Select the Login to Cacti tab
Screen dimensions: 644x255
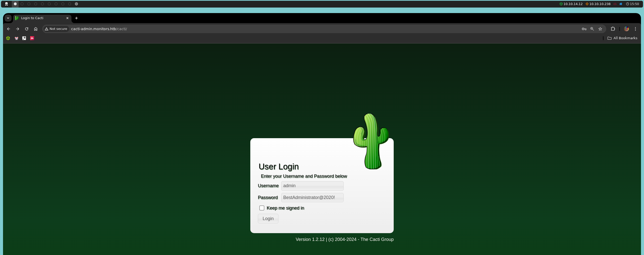(42, 18)
